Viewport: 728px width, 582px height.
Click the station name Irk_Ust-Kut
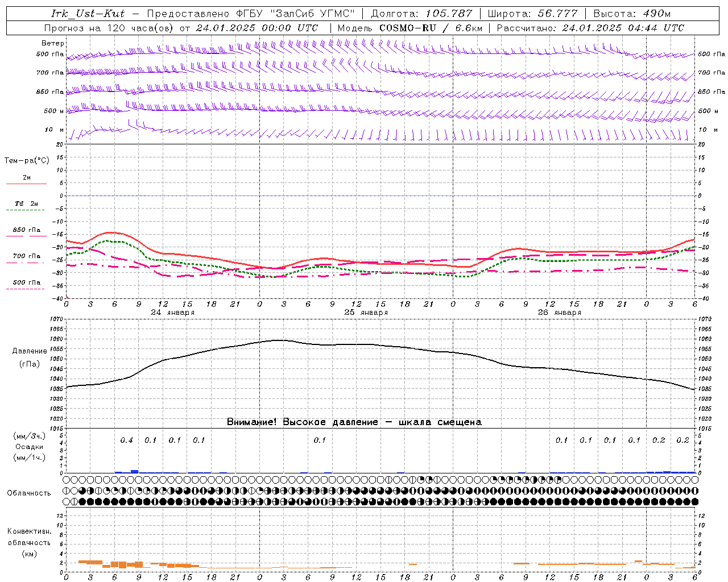click(x=88, y=14)
